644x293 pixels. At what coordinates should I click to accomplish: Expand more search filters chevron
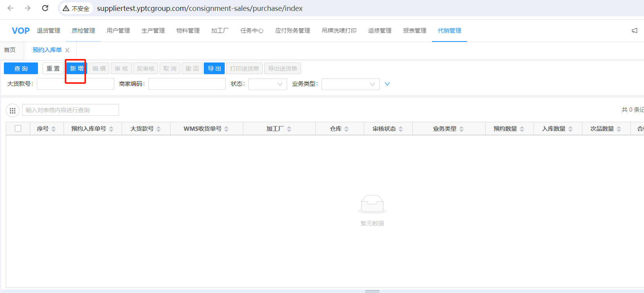pos(387,84)
